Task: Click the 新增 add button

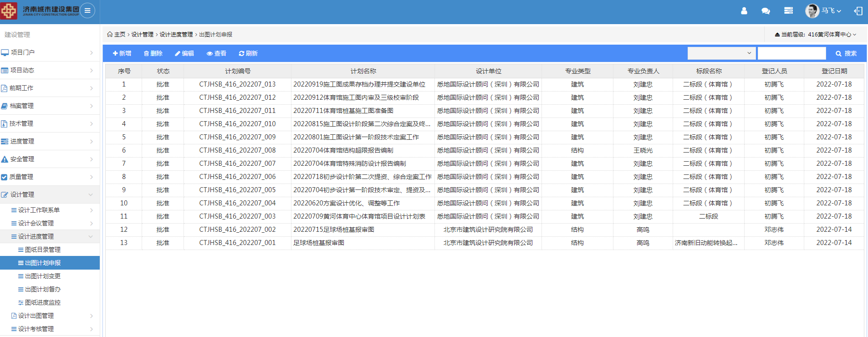Action: (122, 53)
